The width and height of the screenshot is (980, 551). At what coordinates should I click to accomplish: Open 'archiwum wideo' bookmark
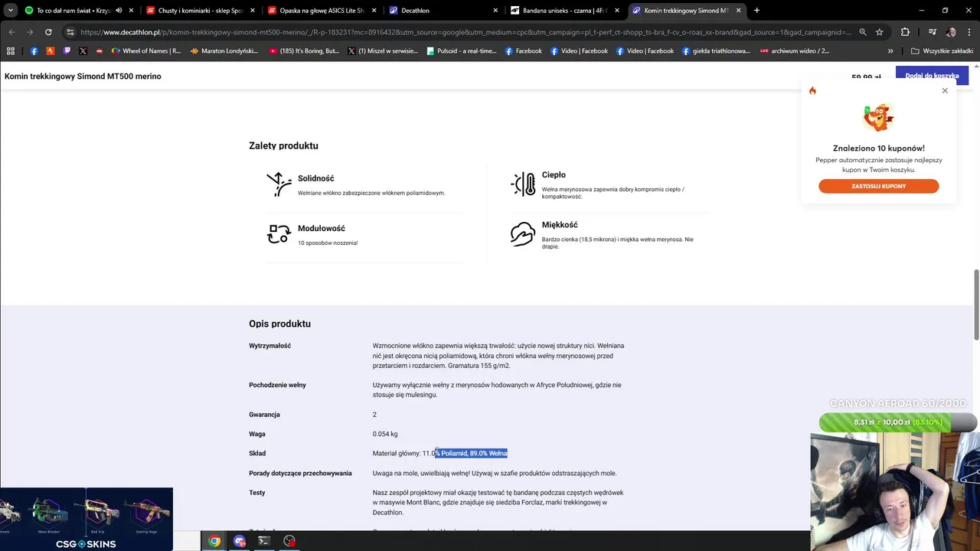795,51
